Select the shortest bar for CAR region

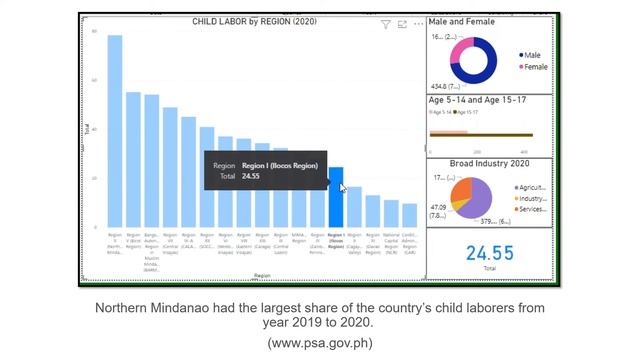[x=409, y=216]
